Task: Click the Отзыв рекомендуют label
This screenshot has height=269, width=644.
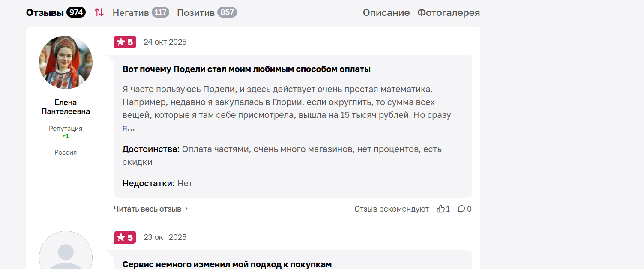Action: tap(392, 209)
